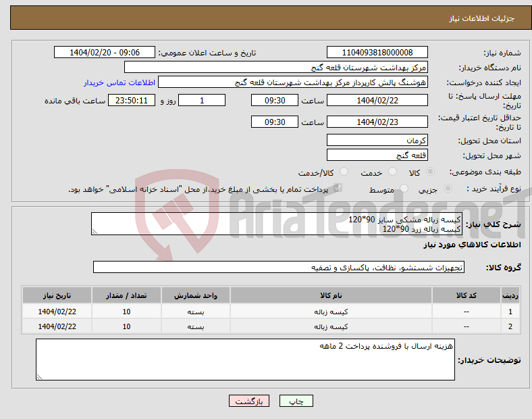Click کیسه زباله name in row 2
The image size is (532, 419).
(331, 326)
